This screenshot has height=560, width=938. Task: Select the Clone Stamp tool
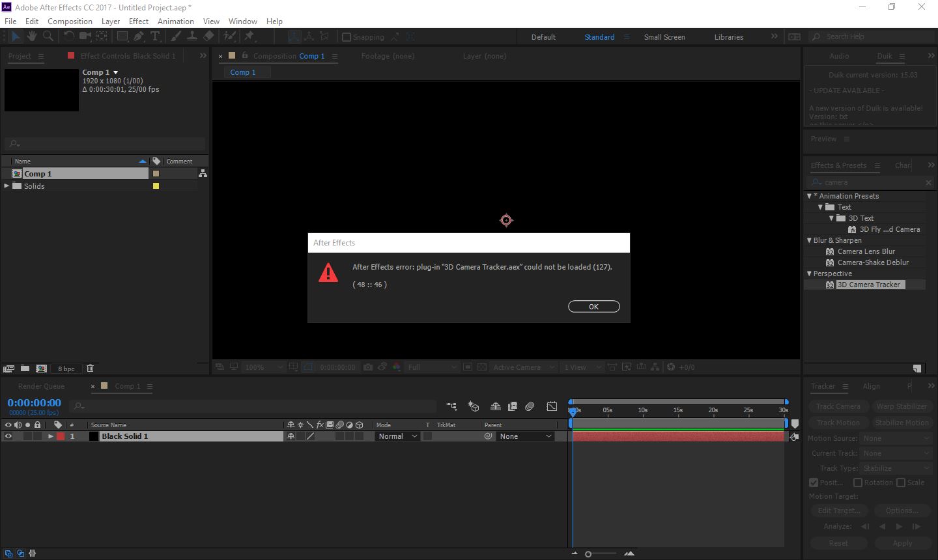point(193,36)
